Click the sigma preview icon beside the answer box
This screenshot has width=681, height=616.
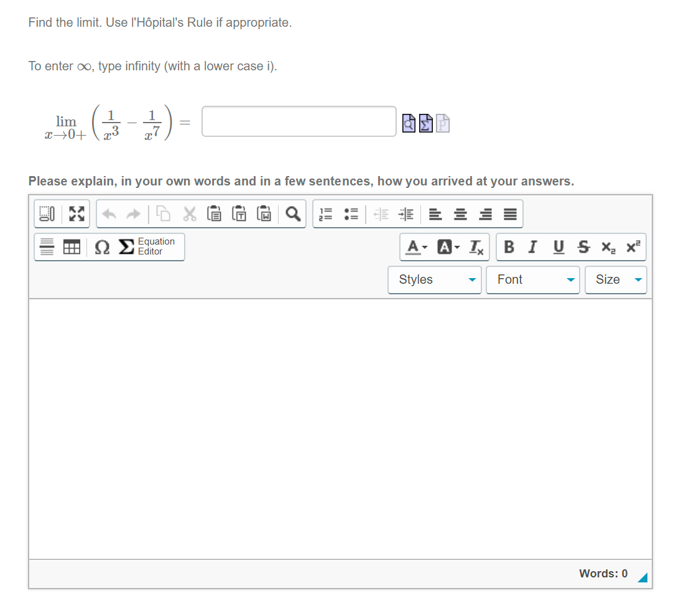click(425, 123)
